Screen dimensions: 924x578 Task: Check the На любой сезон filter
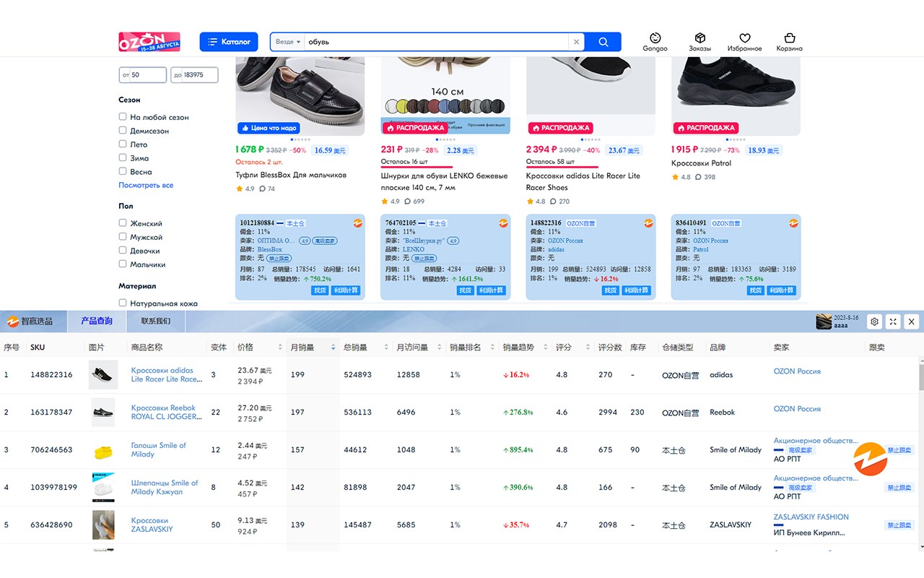pos(123,116)
